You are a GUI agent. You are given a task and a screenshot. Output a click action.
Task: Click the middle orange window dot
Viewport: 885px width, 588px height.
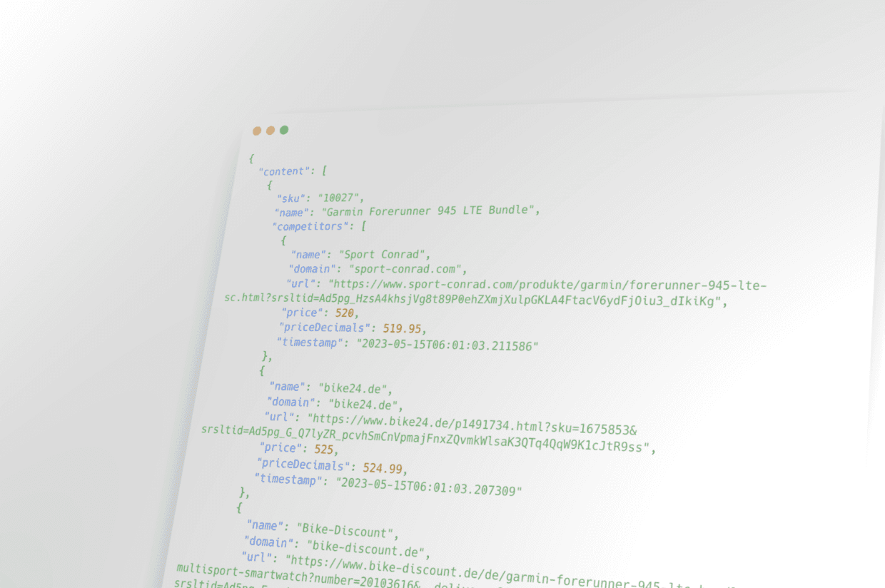(270, 131)
